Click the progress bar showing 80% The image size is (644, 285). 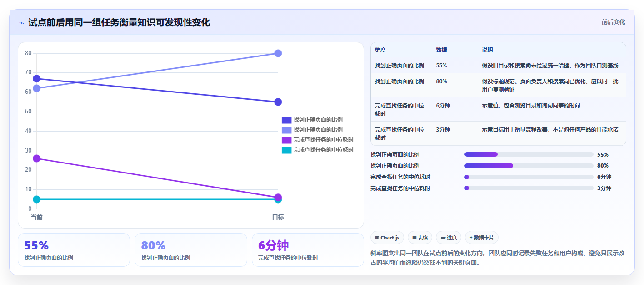[529, 166]
